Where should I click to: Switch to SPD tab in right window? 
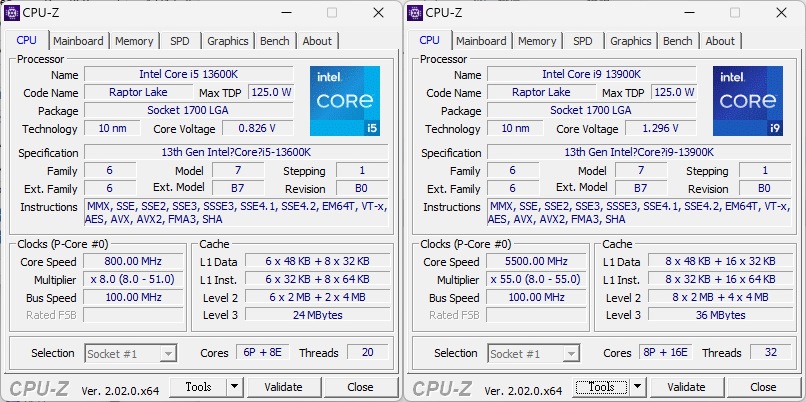[x=582, y=41]
